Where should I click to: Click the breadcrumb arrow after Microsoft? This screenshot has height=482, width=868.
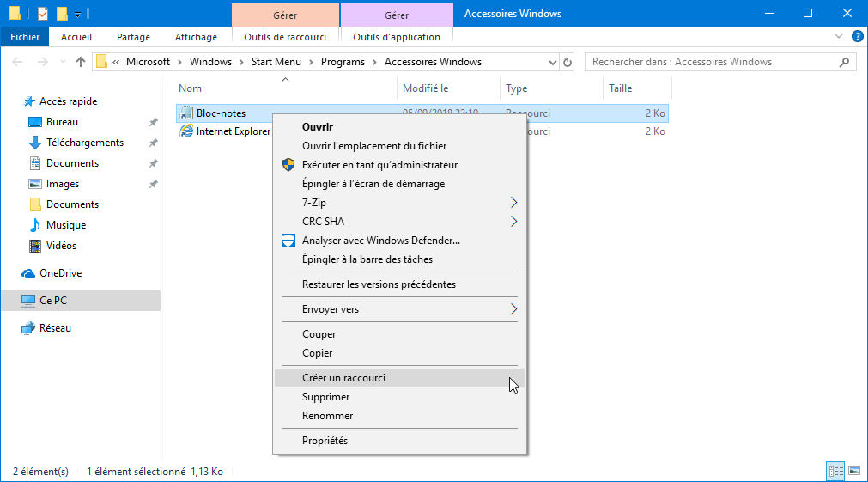point(180,62)
